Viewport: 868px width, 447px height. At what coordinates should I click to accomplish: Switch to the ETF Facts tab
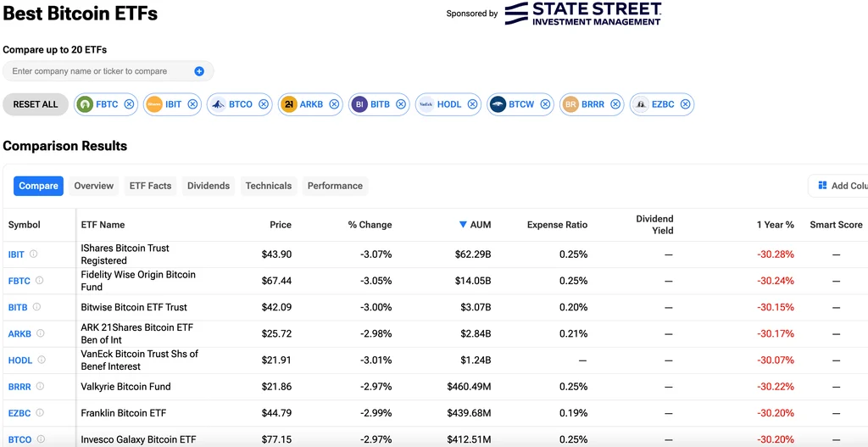(151, 186)
